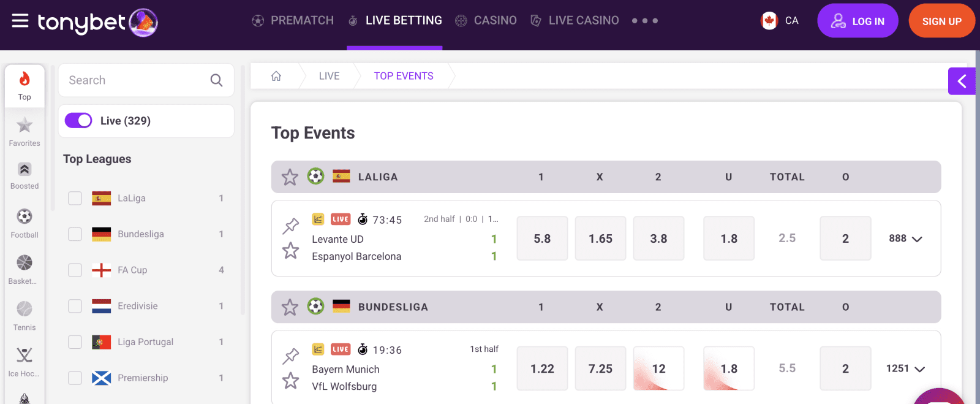The width and height of the screenshot is (980, 404).
Task: Select the Tennis sport icon
Action: pyautogui.click(x=24, y=308)
